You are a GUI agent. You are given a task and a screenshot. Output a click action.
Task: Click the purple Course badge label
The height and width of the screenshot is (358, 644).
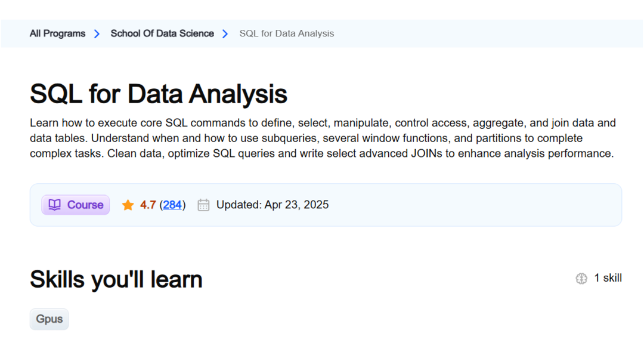point(85,205)
